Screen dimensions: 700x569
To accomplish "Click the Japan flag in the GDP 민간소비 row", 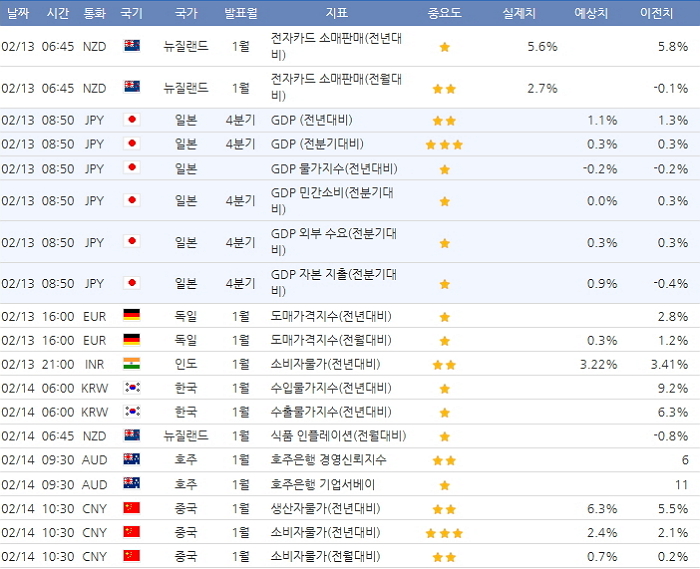I will coord(132,199).
